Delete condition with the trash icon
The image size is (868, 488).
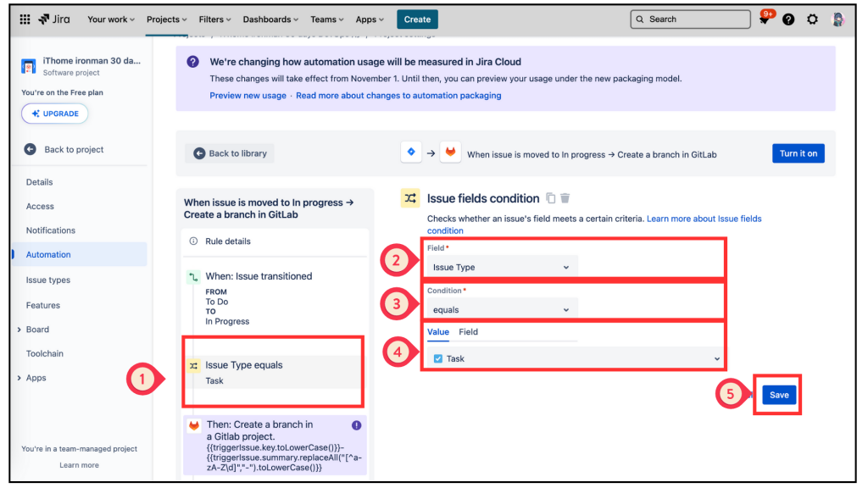[x=565, y=198]
